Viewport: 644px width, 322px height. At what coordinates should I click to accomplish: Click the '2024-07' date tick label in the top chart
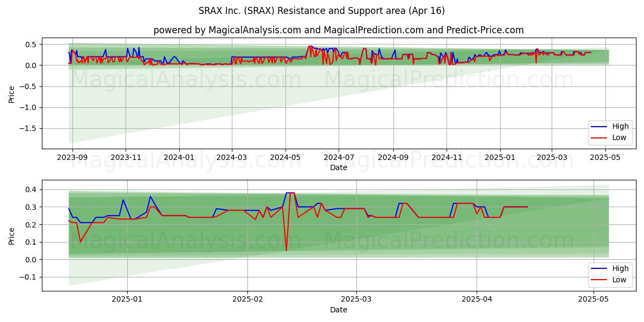339,158
